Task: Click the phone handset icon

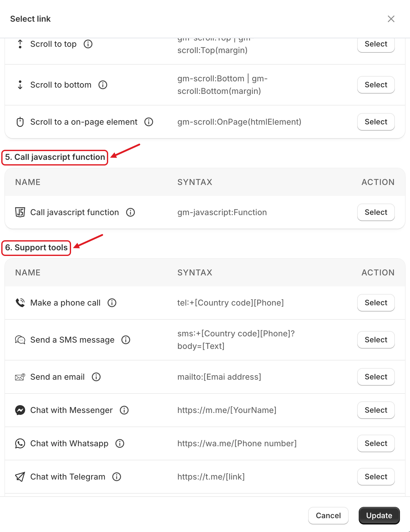Action: click(x=20, y=303)
